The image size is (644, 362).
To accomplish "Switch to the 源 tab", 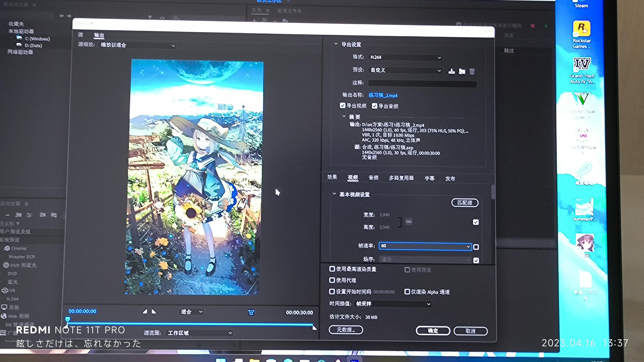I will (x=80, y=35).
